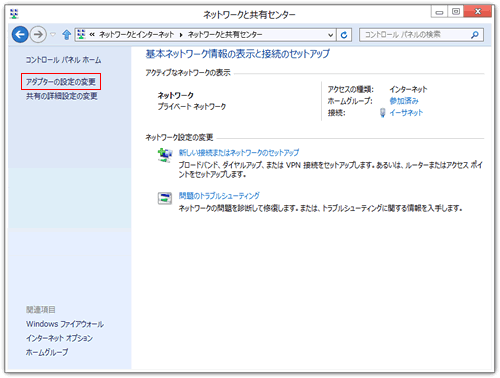The width and height of the screenshot is (500, 378).
Task: Go to コントロール パネル ホーム
Action: 63,60
